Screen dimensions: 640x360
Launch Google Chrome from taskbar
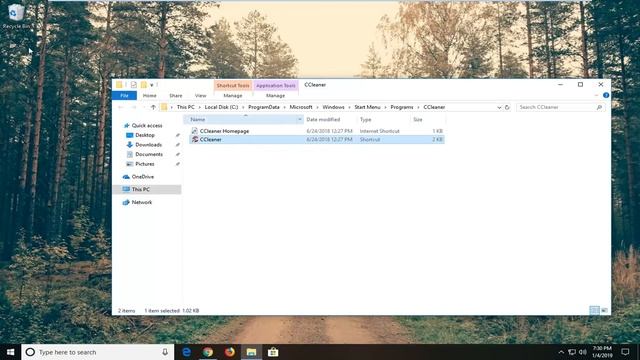[x=208, y=352]
